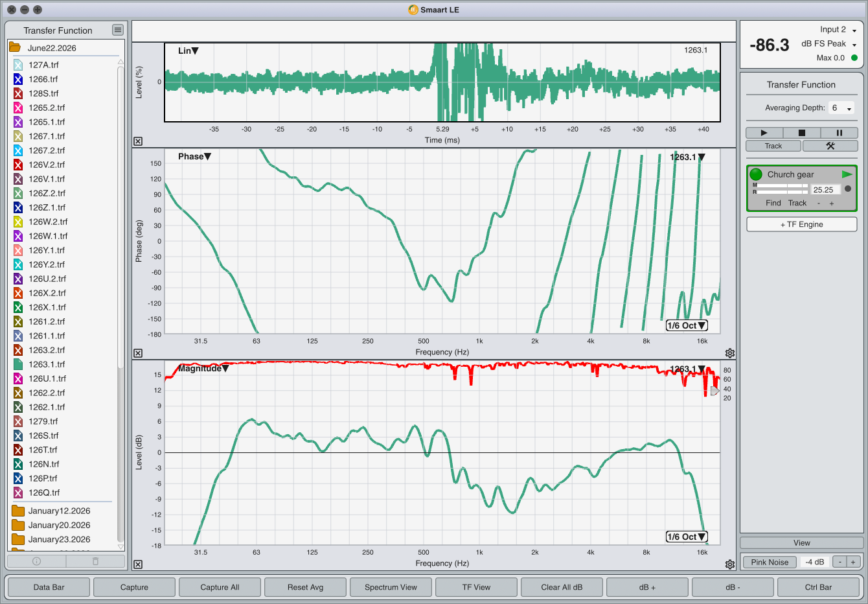The image size is (868, 604).
Task: Pause the transfer function measurement
Action: coord(839,133)
